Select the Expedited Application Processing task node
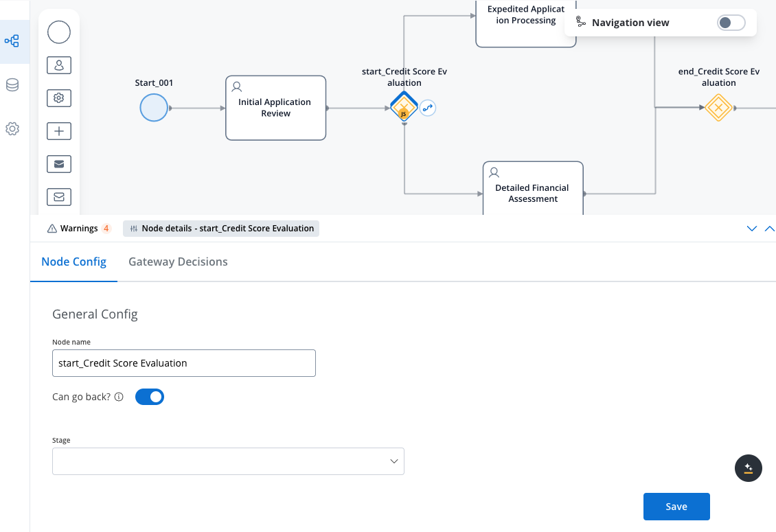Viewport: 776px width, 532px height. click(x=526, y=23)
